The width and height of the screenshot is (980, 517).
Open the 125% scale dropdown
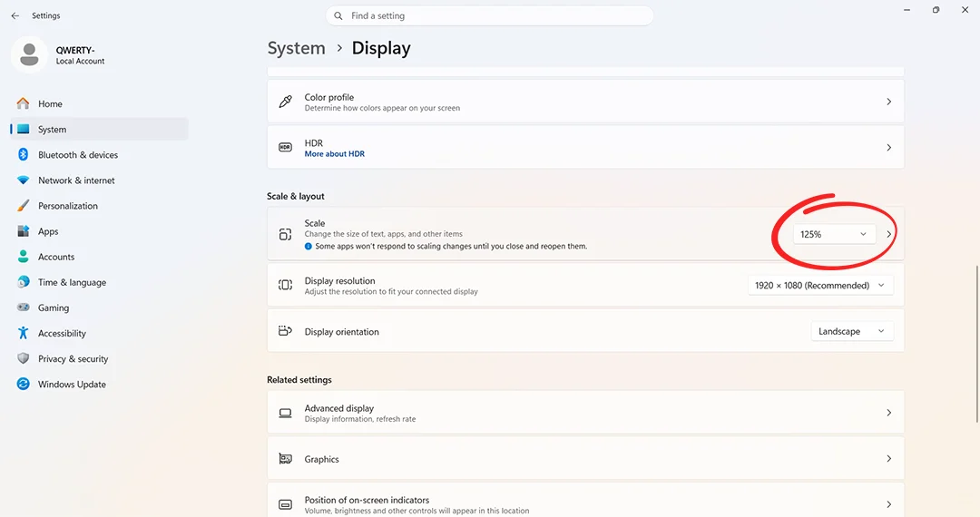[834, 234]
